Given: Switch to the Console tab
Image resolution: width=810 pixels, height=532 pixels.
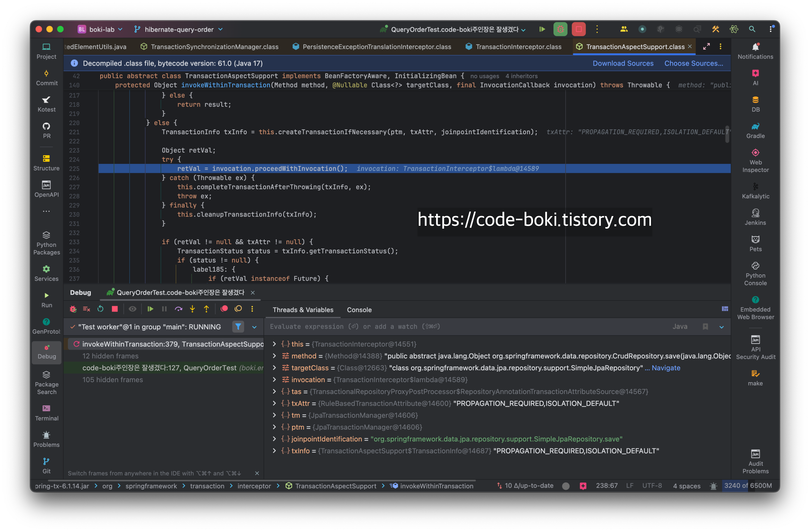Looking at the screenshot, I should click(359, 310).
